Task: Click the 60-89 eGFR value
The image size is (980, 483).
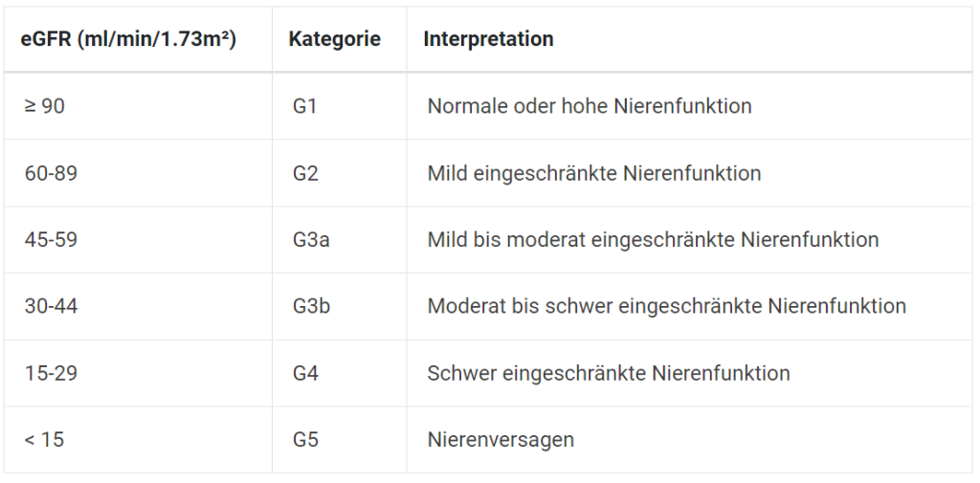Action: [51, 173]
